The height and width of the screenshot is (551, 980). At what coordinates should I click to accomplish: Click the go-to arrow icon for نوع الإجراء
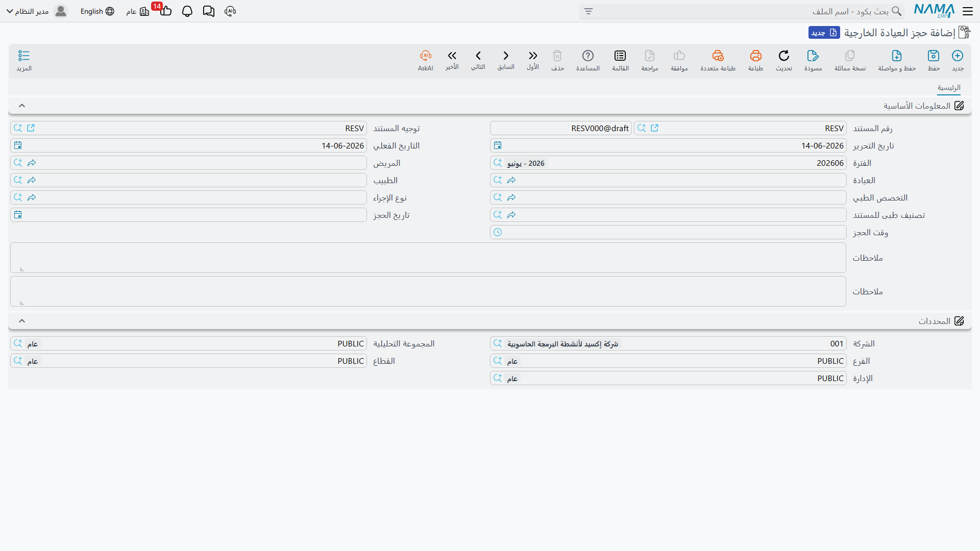32,197
